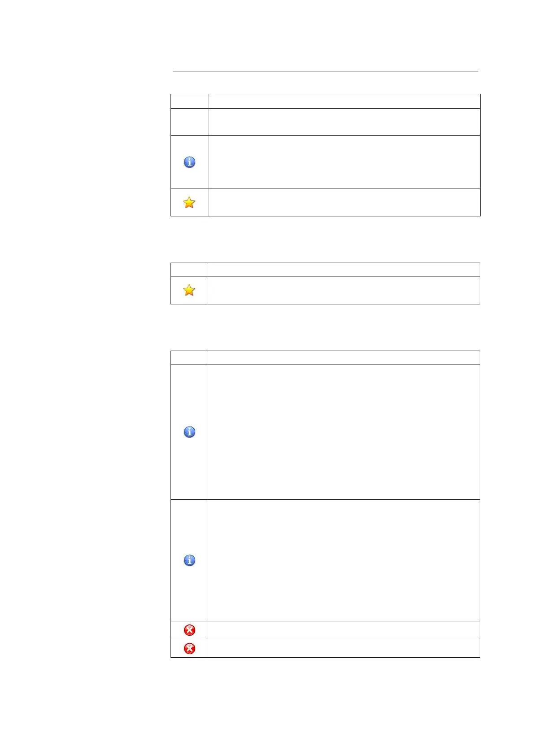Click the horizontal rule at the page top
The width and height of the screenshot is (534, 756).
325,71
